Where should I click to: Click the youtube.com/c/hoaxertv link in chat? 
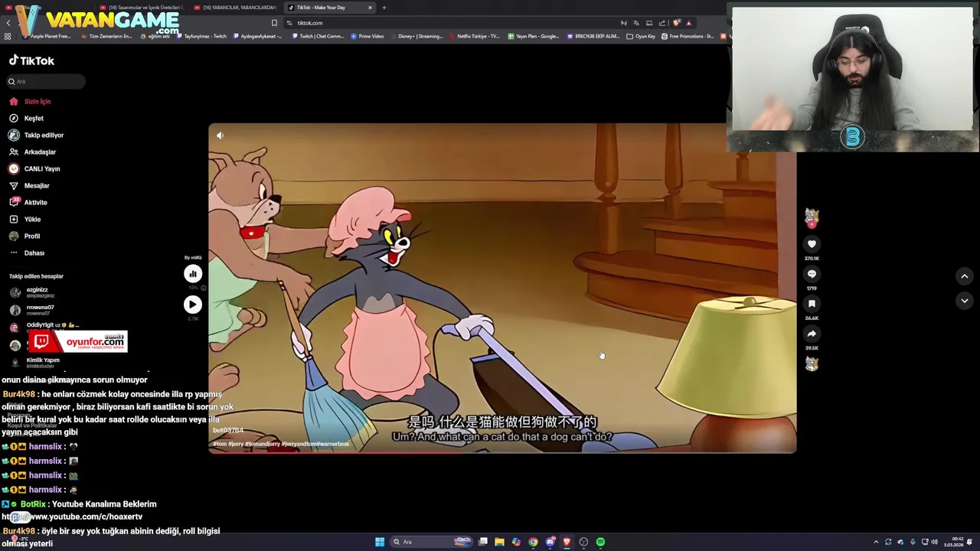click(x=72, y=517)
